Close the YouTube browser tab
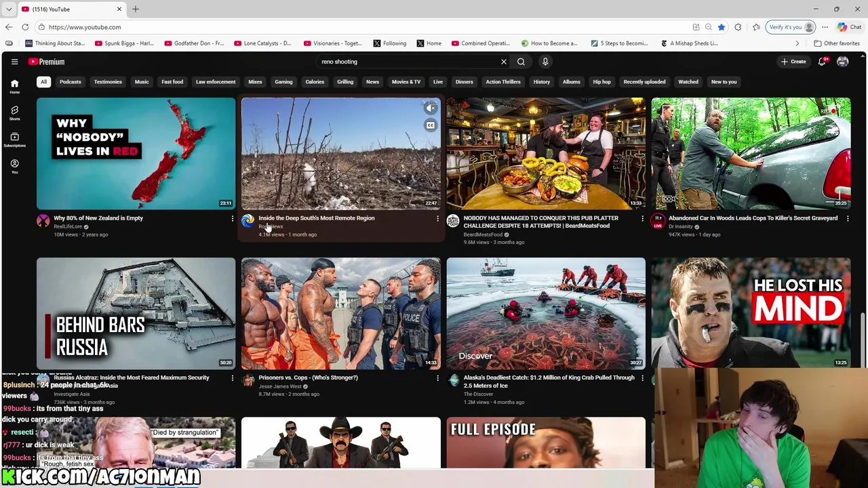 [x=119, y=9]
